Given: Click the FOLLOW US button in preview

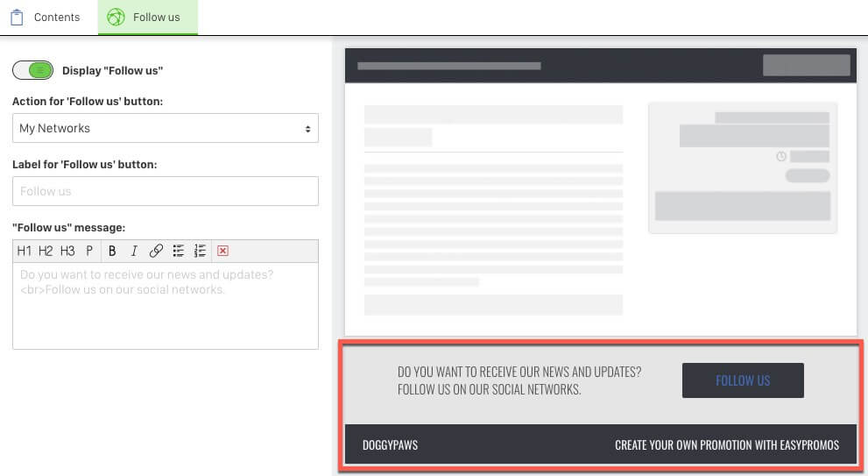Looking at the screenshot, I should 743,380.
